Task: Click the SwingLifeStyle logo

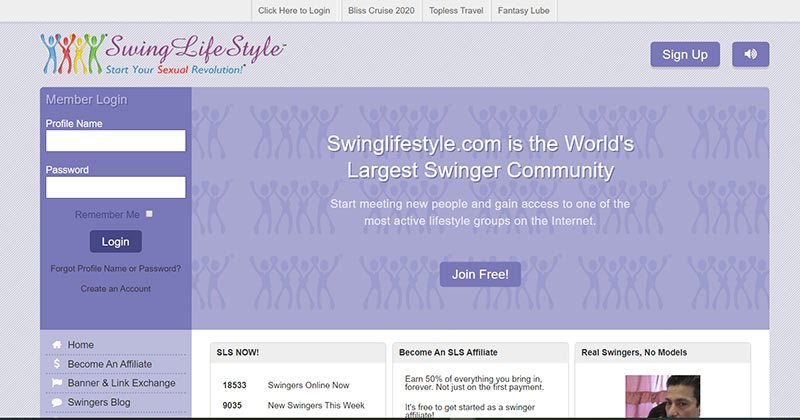Action: [163, 54]
